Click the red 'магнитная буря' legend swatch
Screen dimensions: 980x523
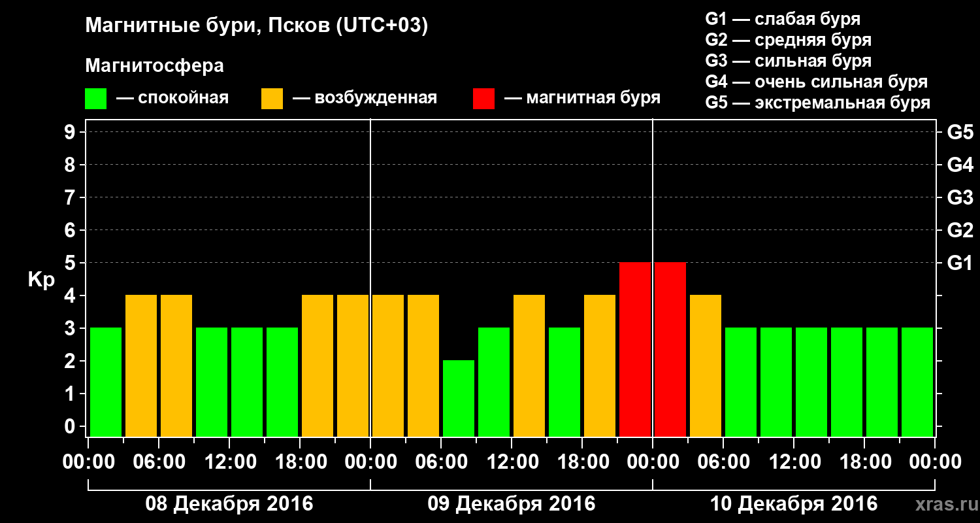pos(483,99)
